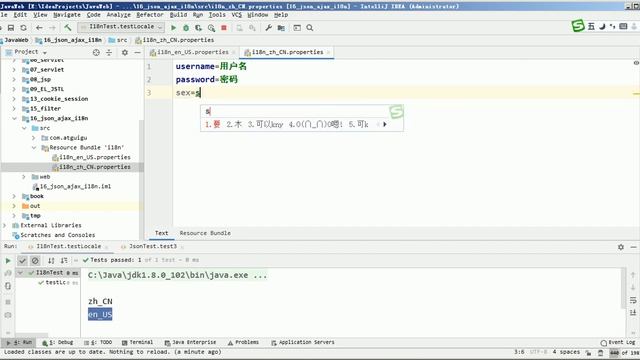Open run configuration dropdown I18nTest.testLocale
Screen dimensions: 640x360
click(122, 27)
